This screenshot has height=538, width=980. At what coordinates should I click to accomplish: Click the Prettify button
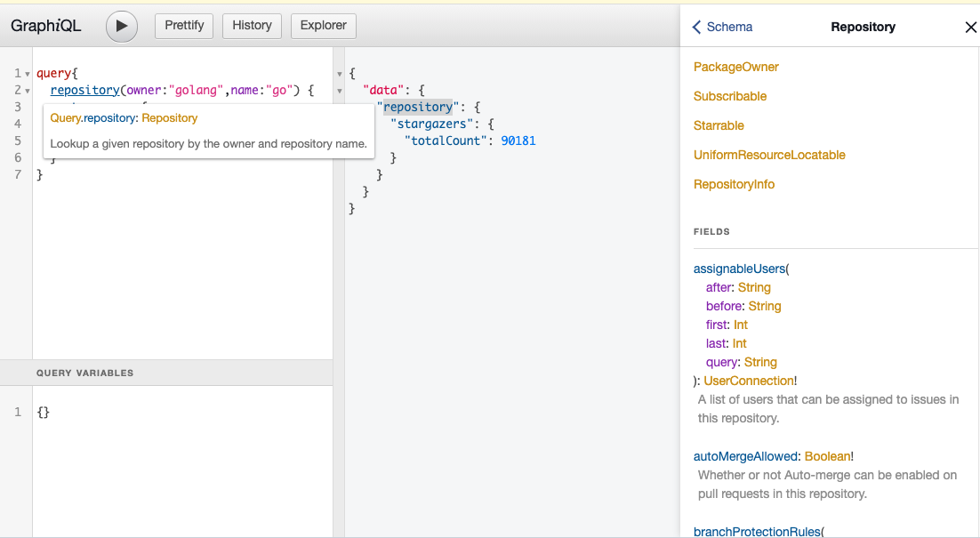(x=184, y=26)
